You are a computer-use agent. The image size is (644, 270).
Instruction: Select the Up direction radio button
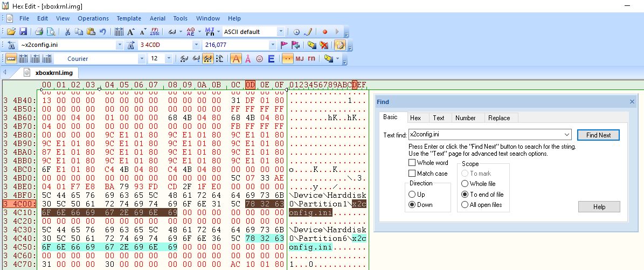[x=412, y=194]
